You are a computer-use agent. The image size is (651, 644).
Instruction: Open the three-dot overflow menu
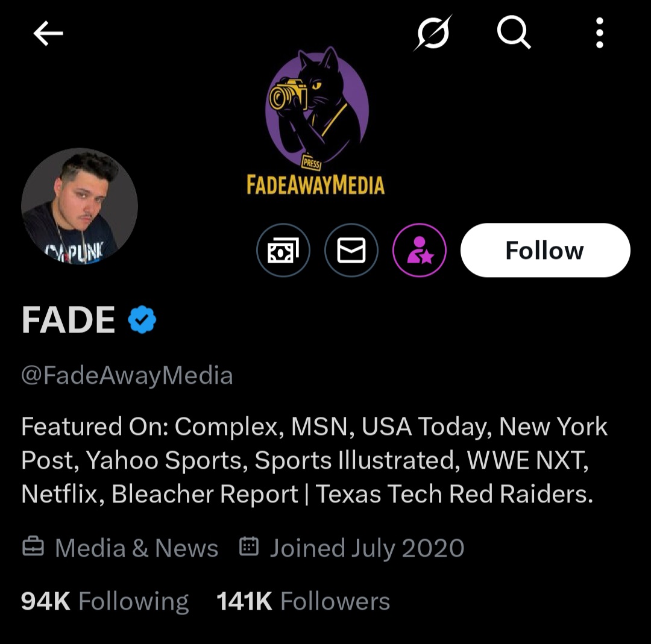tap(599, 33)
